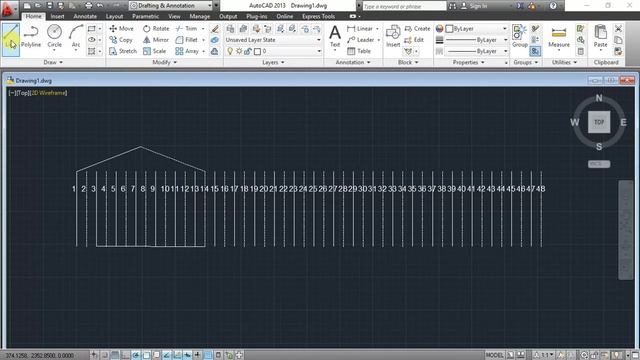Screen dimensions: 640x360
Task: Click the Sign In button
Action: click(474, 6)
